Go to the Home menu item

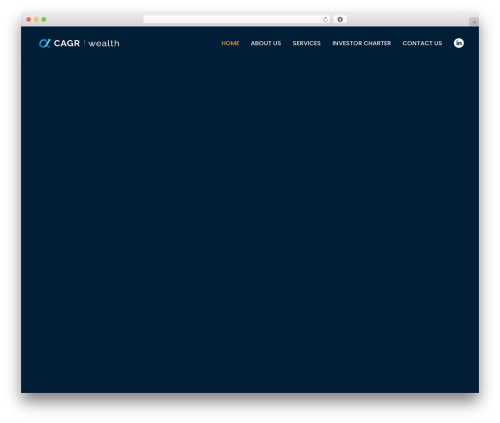click(x=230, y=43)
